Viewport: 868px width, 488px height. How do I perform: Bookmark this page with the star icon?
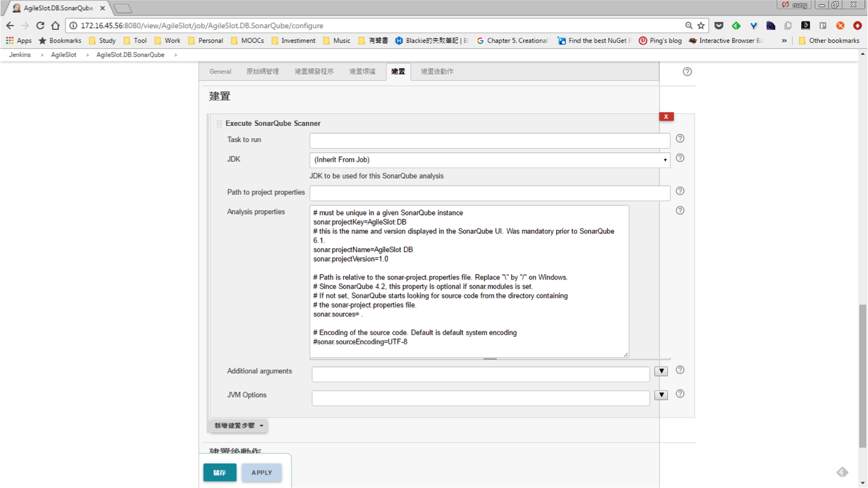[x=701, y=26]
